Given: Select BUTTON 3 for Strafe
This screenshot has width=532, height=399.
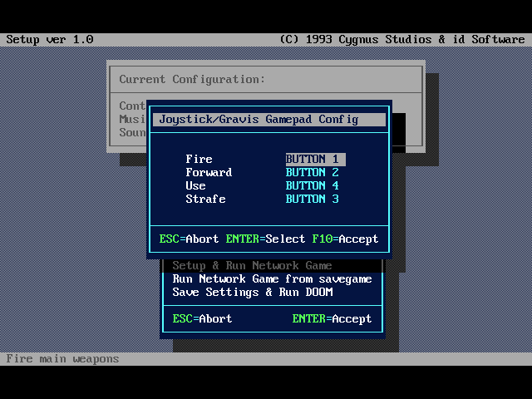Looking at the screenshot, I should [313, 199].
